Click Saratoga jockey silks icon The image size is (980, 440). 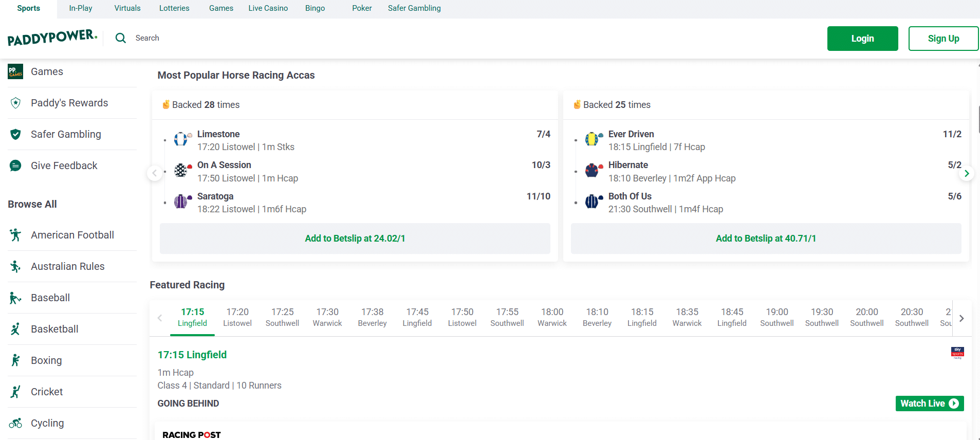pos(182,201)
